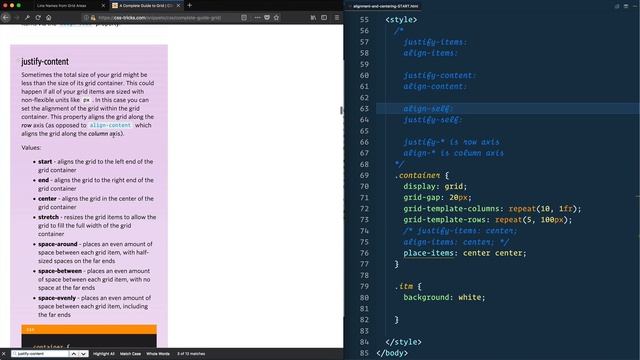
Task: Toggle Match Case in find bar
Action: (x=130, y=354)
